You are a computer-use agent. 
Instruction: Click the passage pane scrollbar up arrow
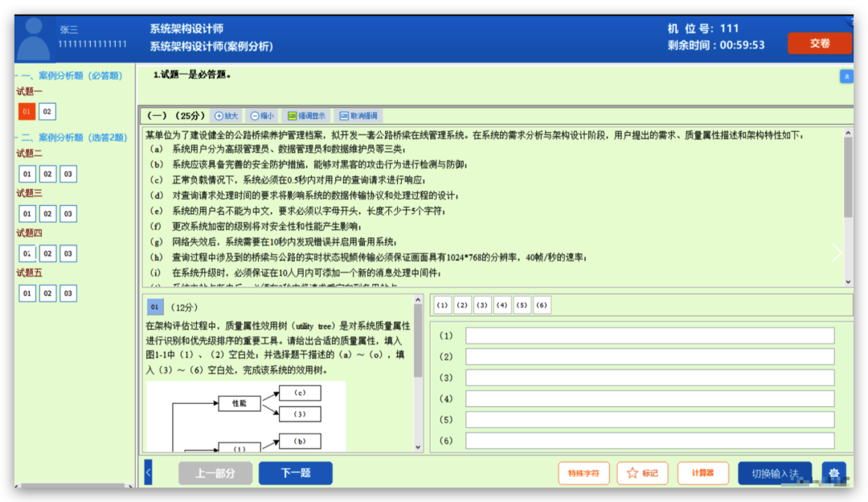[848, 133]
